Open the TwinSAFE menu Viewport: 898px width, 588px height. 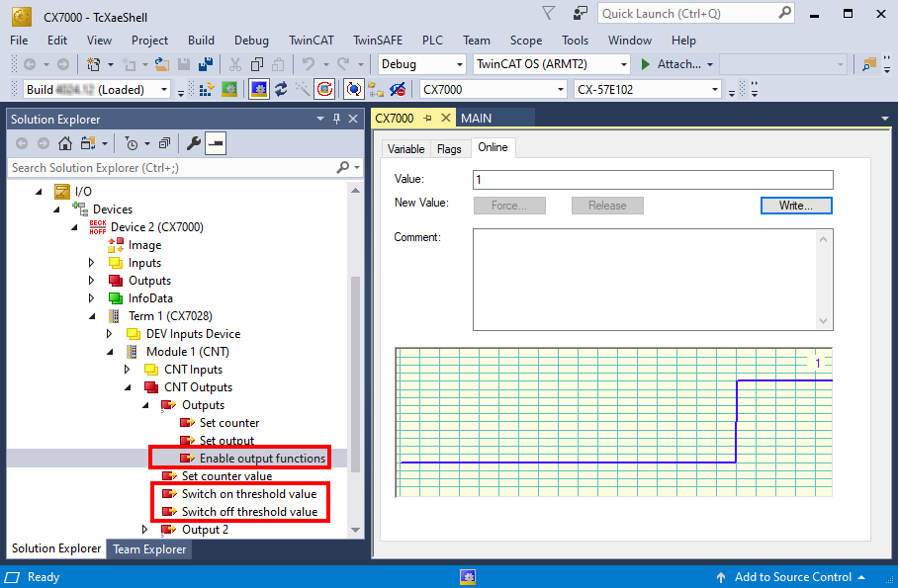378,41
